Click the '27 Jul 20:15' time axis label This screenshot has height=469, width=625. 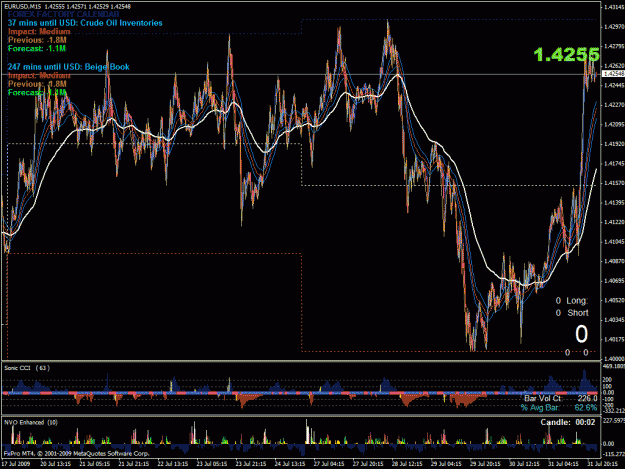(368, 464)
